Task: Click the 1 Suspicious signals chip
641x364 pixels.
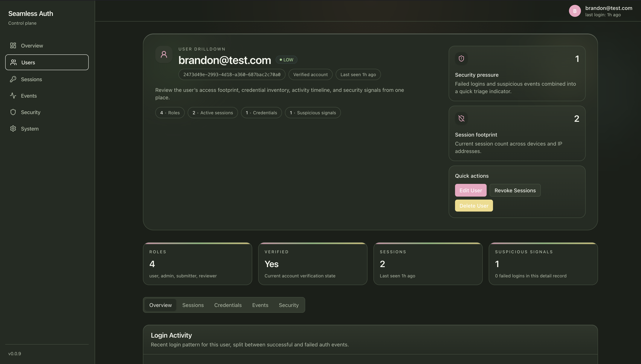Action: 313,112
